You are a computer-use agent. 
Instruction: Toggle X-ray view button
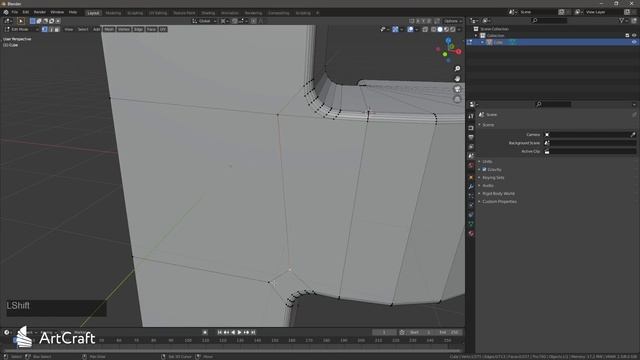tap(425, 29)
